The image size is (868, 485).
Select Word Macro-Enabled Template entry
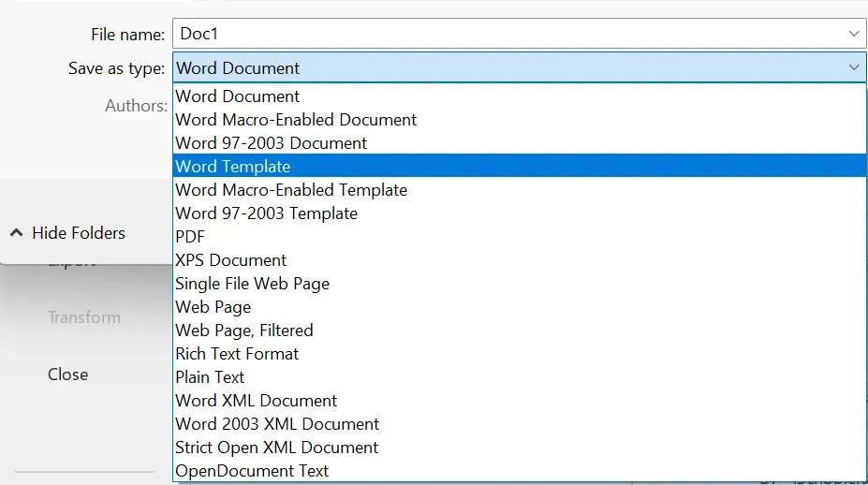pos(520,190)
